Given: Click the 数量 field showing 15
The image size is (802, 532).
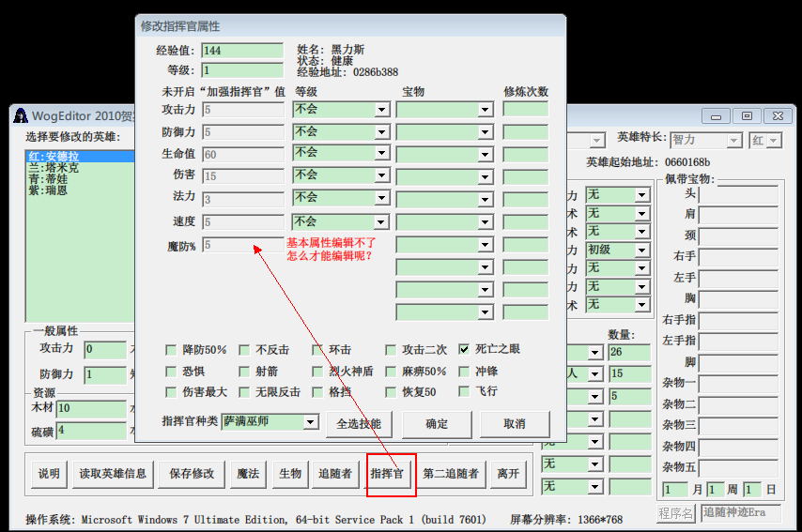Looking at the screenshot, I should [x=629, y=374].
